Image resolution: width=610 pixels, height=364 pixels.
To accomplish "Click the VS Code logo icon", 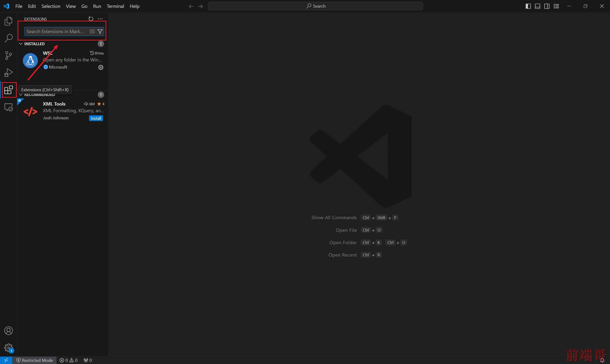I will [6, 6].
